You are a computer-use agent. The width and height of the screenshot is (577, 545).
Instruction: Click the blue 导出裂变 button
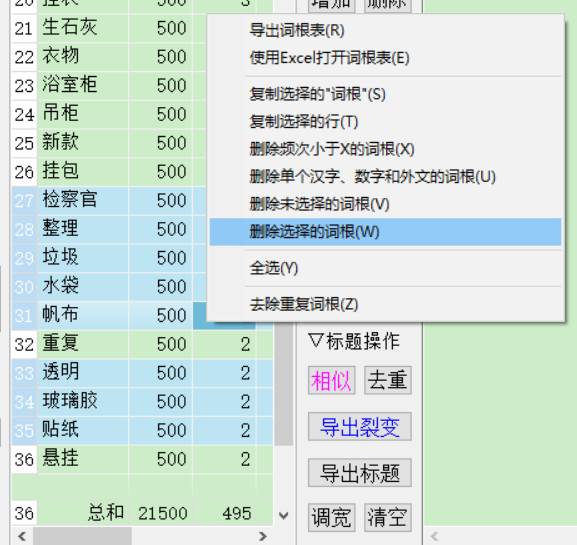pos(360,427)
